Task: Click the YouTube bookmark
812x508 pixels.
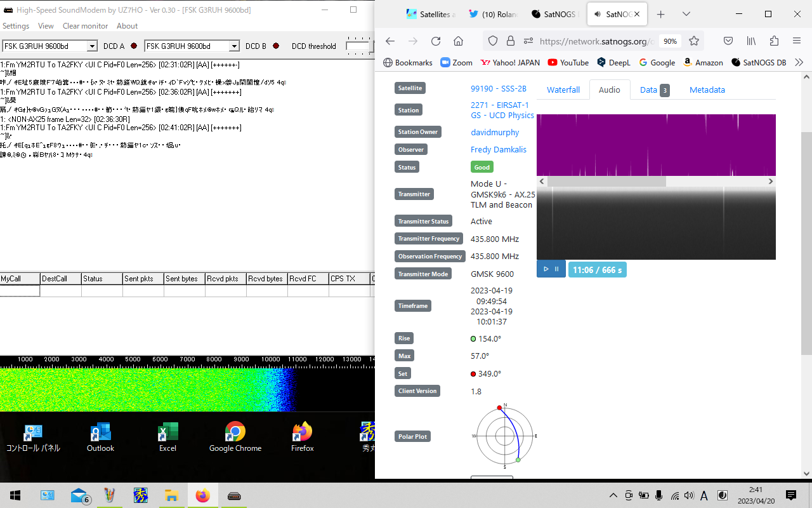Action: coord(568,62)
